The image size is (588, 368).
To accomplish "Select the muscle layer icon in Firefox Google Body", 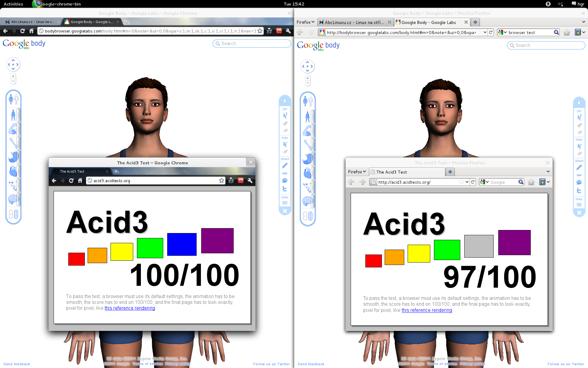I will coord(307,131).
